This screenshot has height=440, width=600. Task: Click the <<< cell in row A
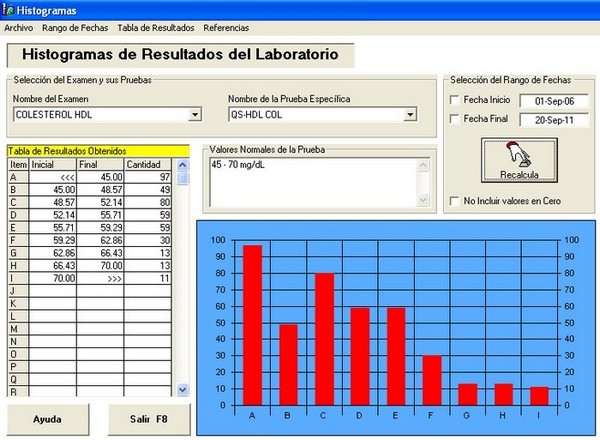point(53,177)
